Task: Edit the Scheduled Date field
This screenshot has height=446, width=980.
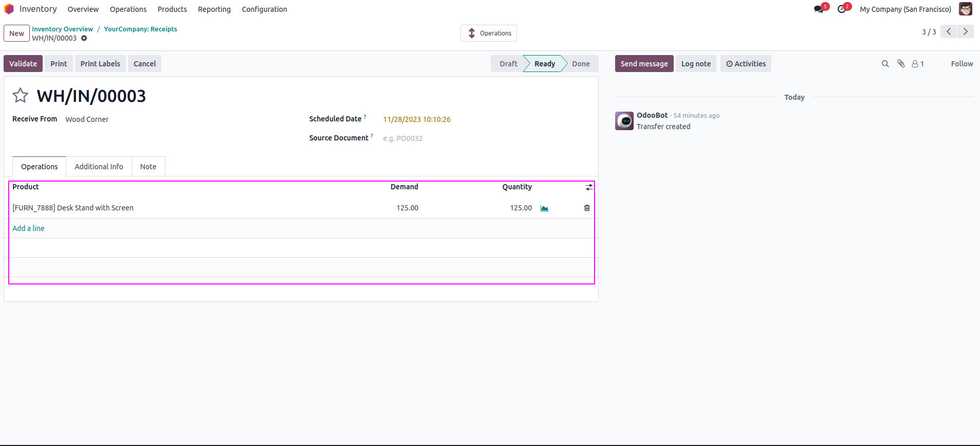Action: 417,119
